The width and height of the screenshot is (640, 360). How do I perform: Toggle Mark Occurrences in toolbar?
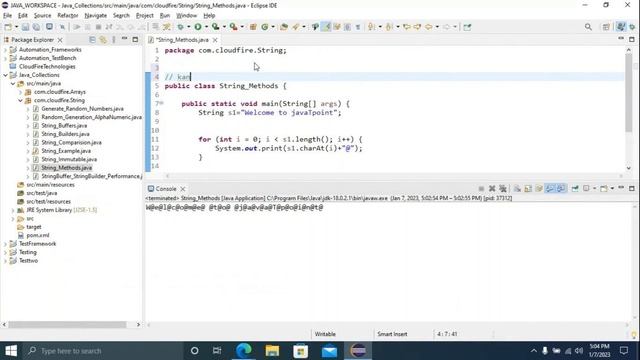tap(326, 27)
